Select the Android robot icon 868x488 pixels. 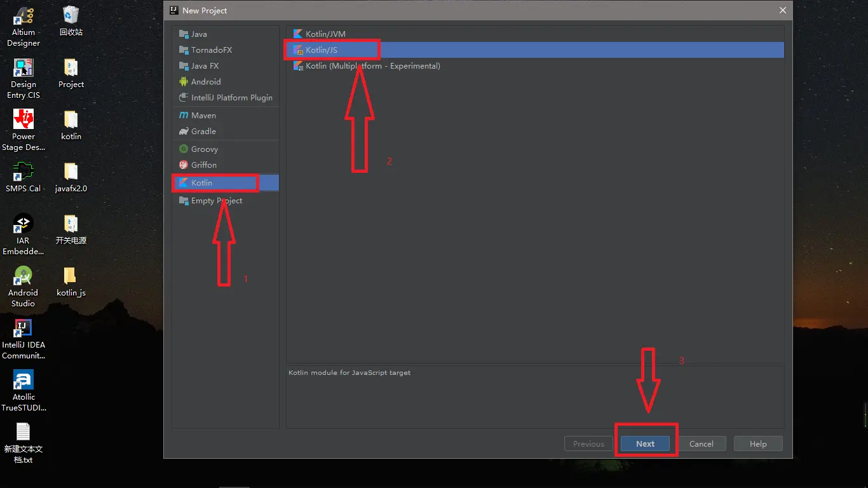(x=184, y=82)
